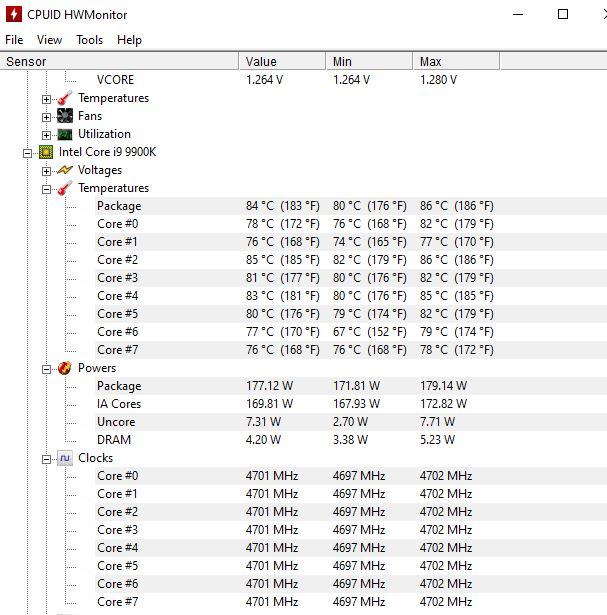607x615 pixels.
Task: Click the Core #7 clock max 4702 MHz
Action: tap(446, 602)
